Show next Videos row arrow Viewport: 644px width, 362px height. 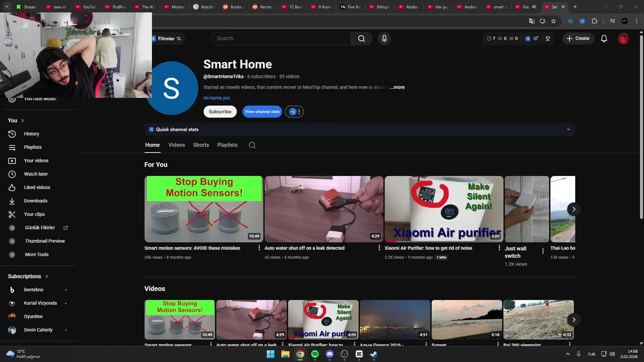(573, 320)
